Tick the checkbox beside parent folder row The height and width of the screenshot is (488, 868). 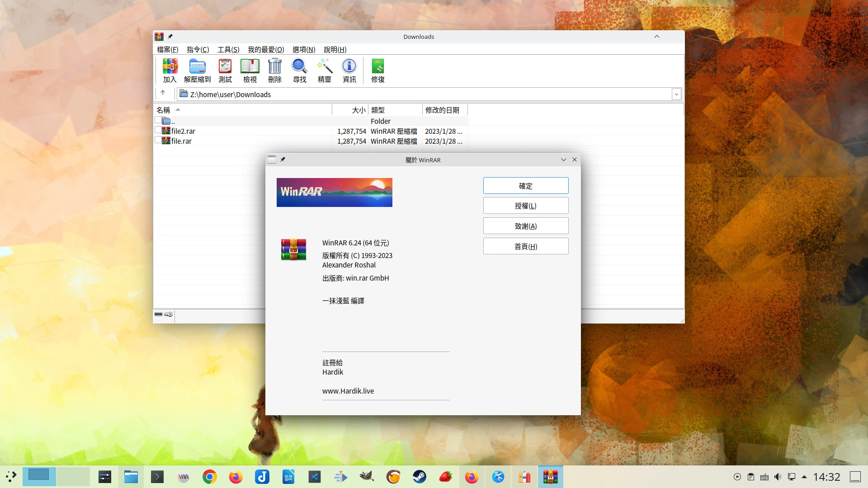pyautogui.click(x=158, y=120)
